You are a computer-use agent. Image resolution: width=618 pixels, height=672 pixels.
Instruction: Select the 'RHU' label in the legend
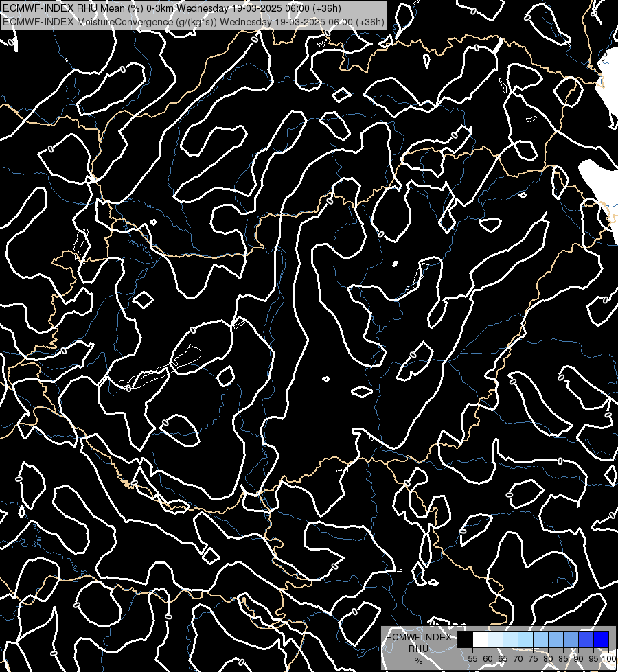[x=418, y=649]
